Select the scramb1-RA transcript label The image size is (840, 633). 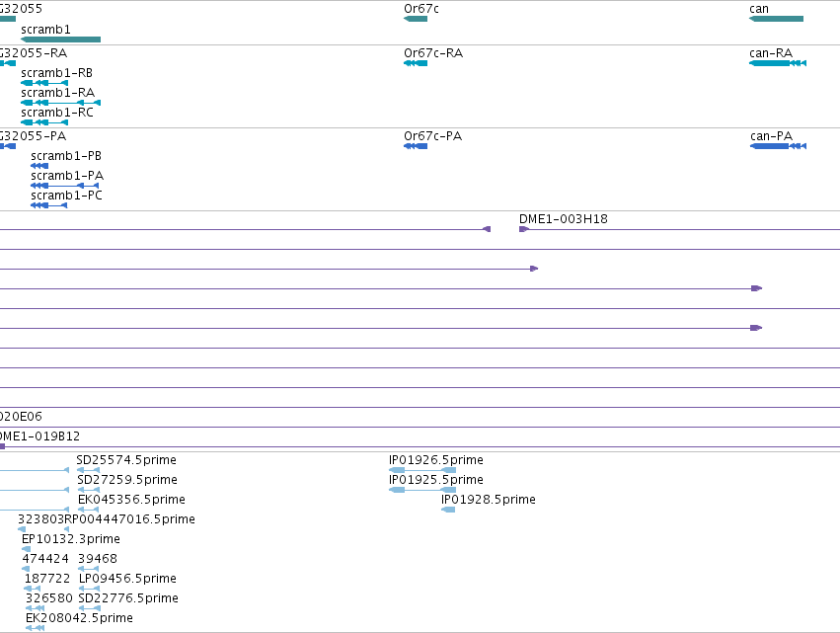coord(58,93)
